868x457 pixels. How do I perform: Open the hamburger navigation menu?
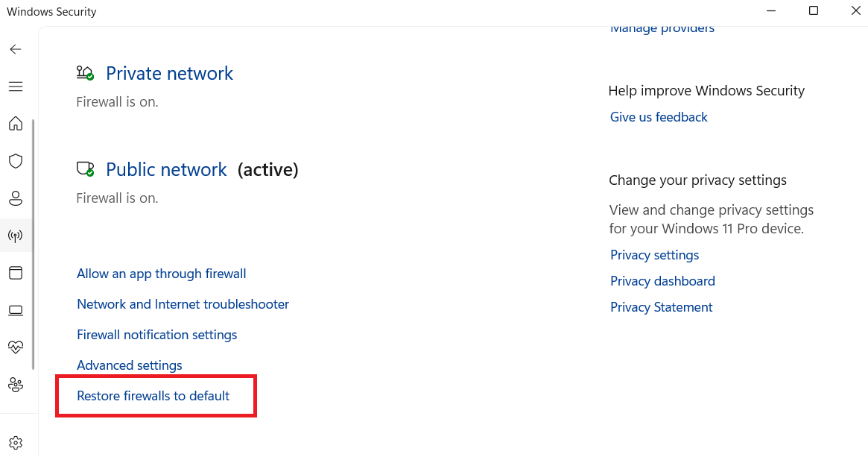pyautogui.click(x=16, y=86)
